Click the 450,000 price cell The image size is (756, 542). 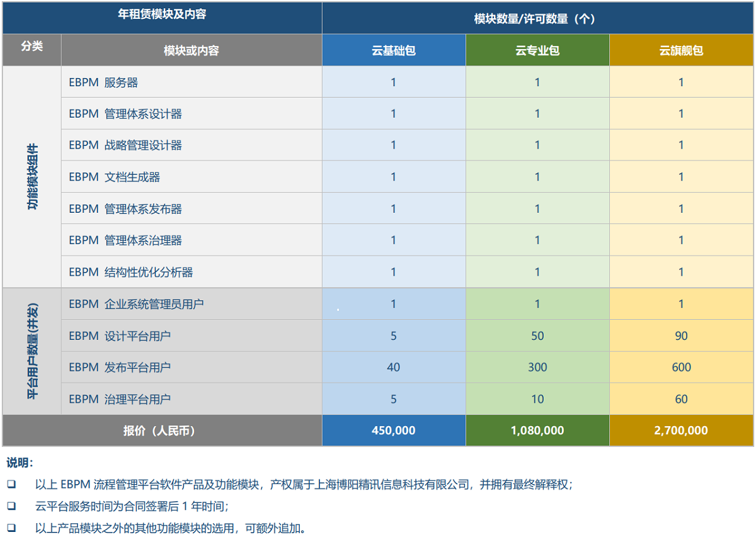pyautogui.click(x=393, y=431)
